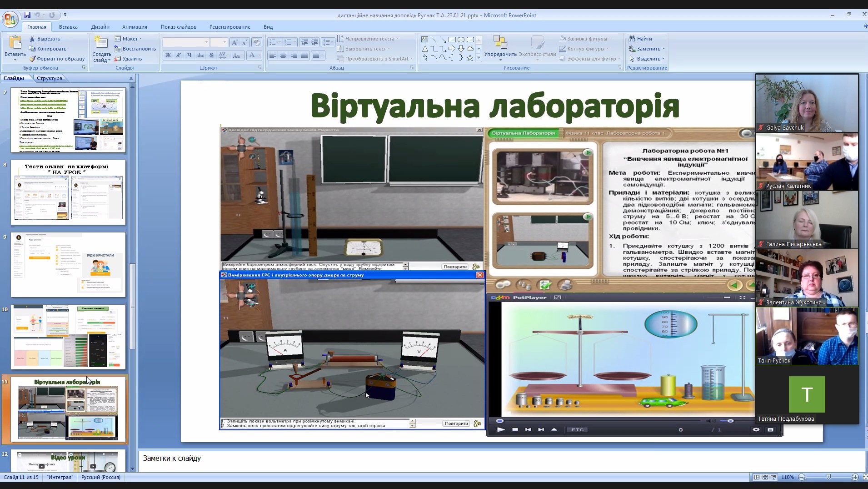Switch to the Дизайн ribbon tab
The height and width of the screenshot is (489, 868).
tap(100, 27)
